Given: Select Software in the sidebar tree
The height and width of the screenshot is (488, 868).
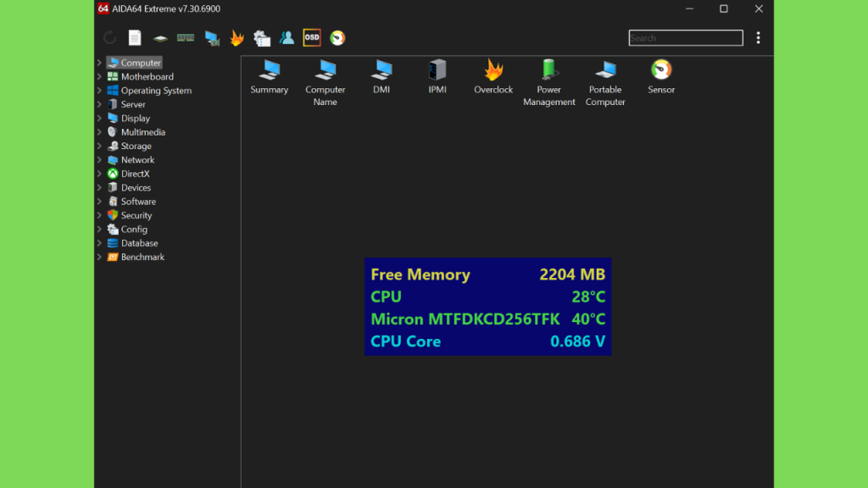Looking at the screenshot, I should (x=131, y=202).
